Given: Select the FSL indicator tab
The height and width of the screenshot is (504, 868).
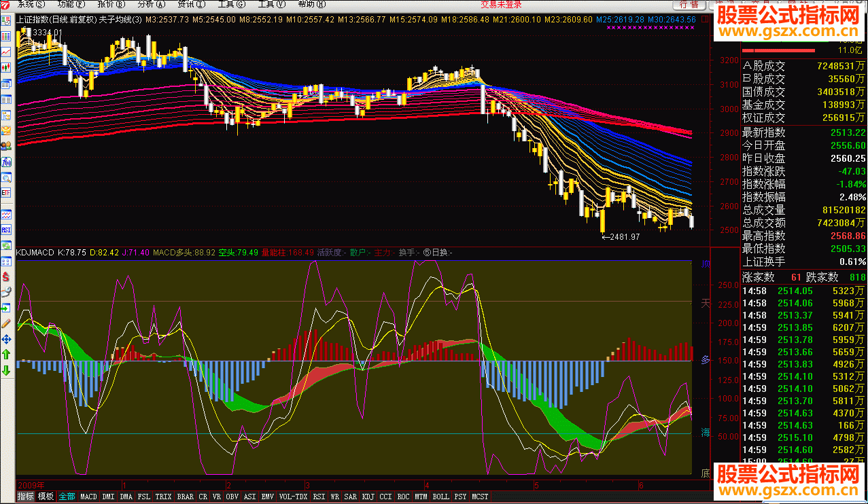Looking at the screenshot, I should point(144,497).
